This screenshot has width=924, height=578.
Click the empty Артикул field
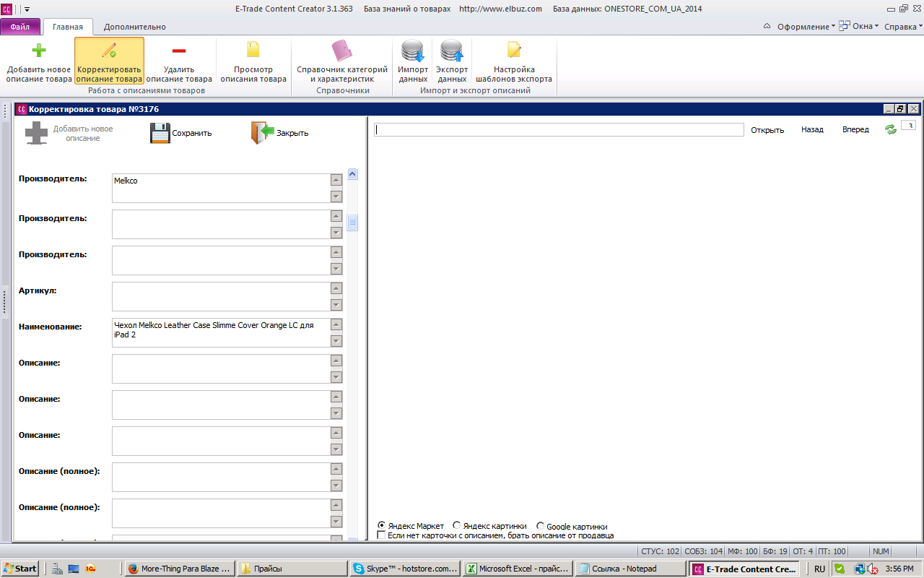221,296
